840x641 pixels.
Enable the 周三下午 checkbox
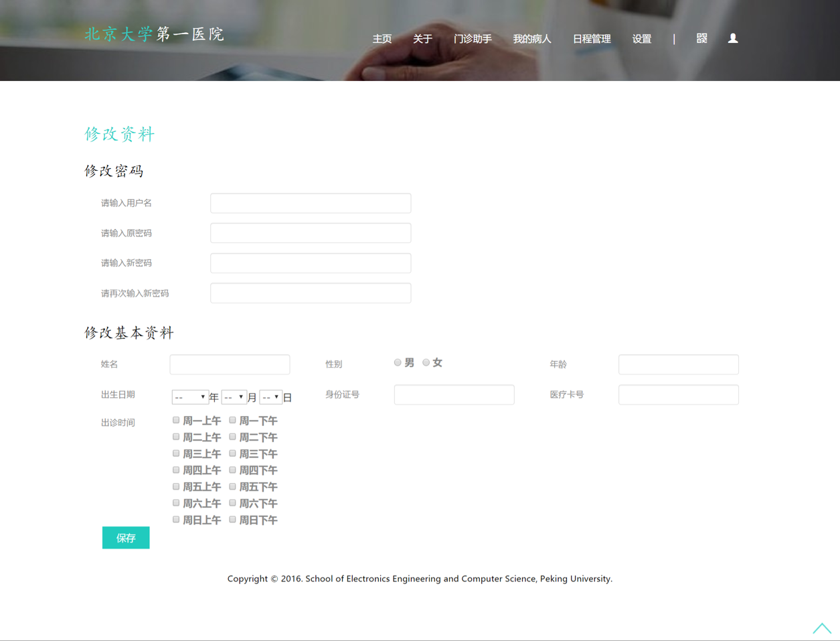232,453
